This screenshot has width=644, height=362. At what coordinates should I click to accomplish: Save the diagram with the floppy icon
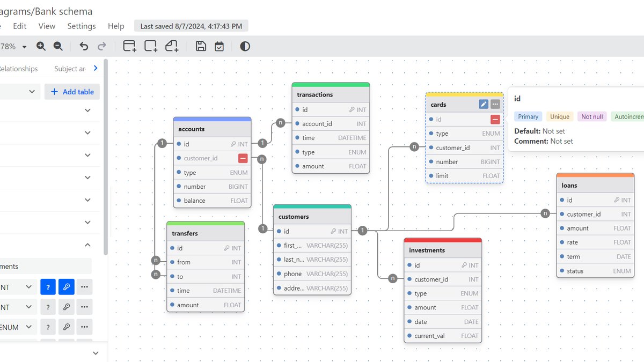[x=201, y=47]
